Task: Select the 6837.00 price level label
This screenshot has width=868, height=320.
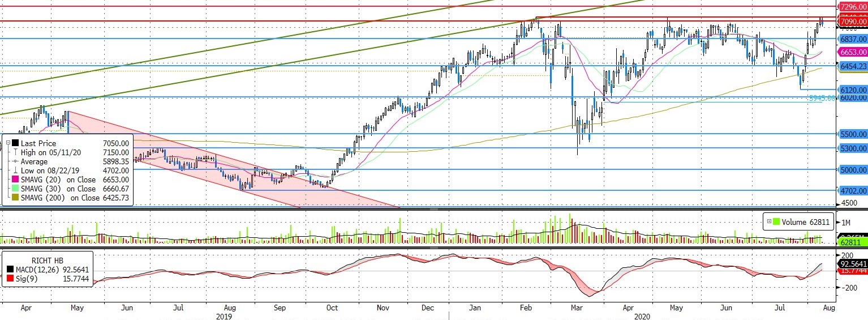Action: 853,39
